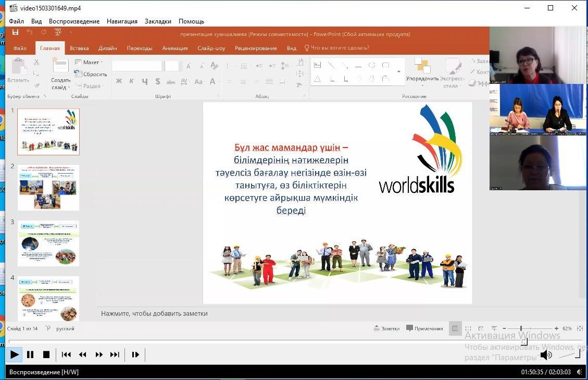Click the font name combo box
Screen dimensions: 588x380
pos(137,66)
